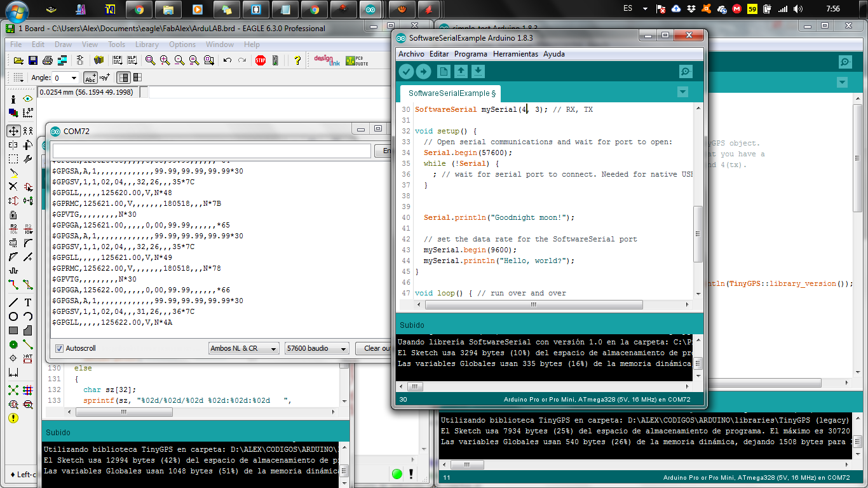Click the serial send input field in COM72
This screenshot has width=868, height=488.
point(212,151)
